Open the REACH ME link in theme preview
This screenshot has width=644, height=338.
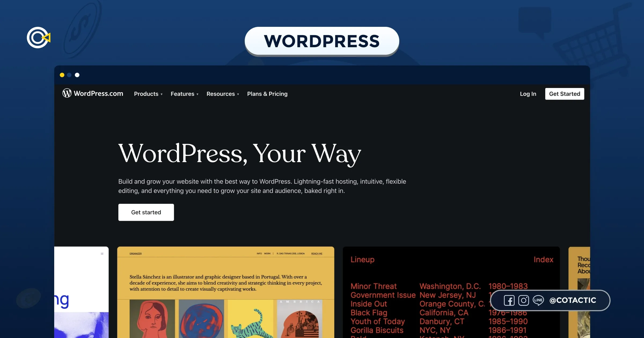click(x=317, y=253)
